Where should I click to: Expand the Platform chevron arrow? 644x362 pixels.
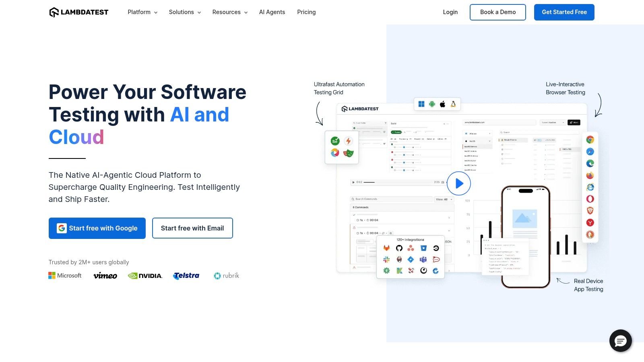pos(156,12)
